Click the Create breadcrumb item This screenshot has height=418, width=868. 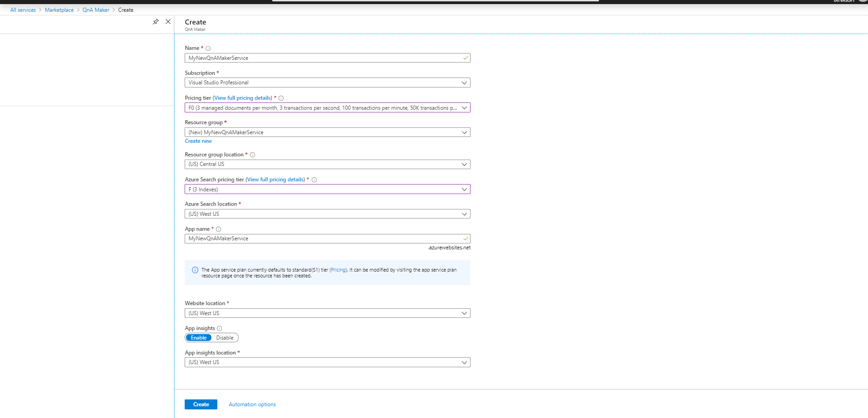(126, 10)
